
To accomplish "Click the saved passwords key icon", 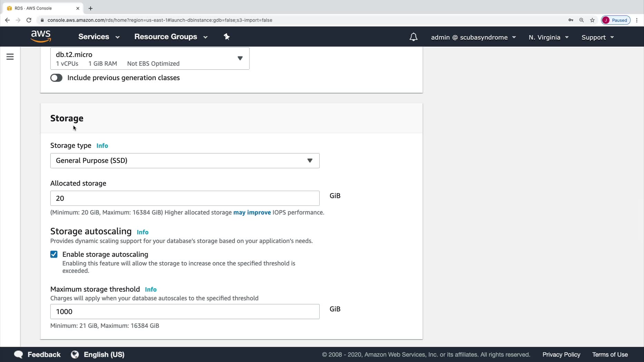I will click(571, 20).
